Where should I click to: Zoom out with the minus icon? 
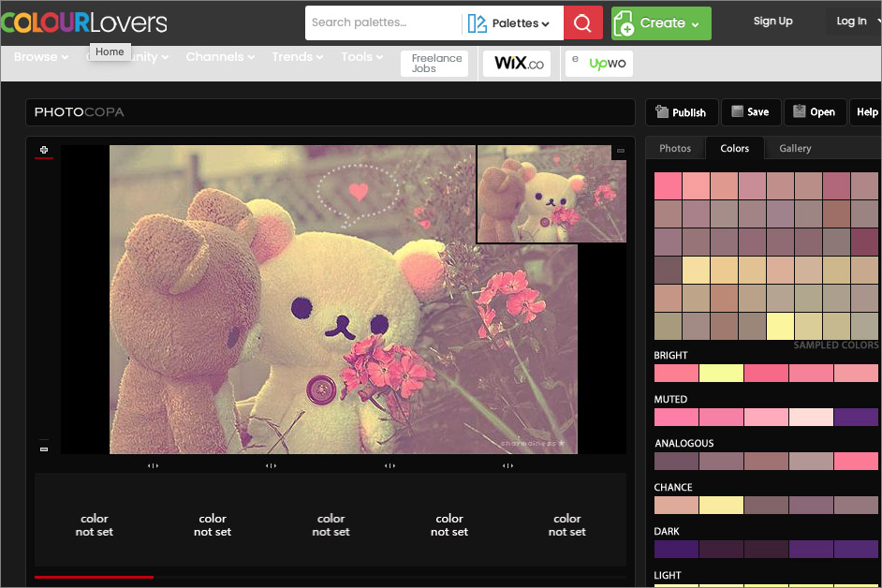click(x=43, y=449)
